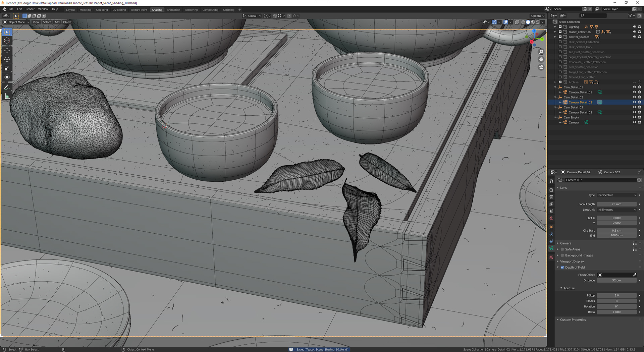Toggle viewport gizmos display
This screenshot has width=644, height=352.
coord(494,22)
